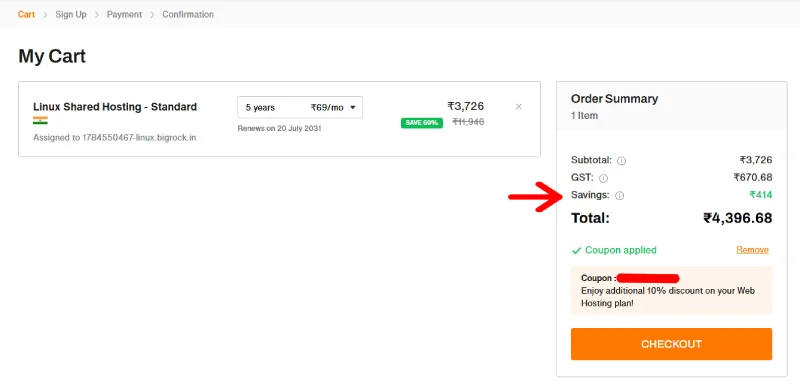Click the GST amount ₹670.68
This screenshot has width=800, height=385.
753,177
